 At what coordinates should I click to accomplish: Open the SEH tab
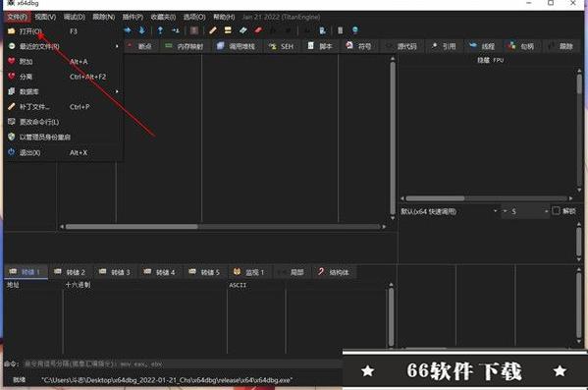coord(281,46)
